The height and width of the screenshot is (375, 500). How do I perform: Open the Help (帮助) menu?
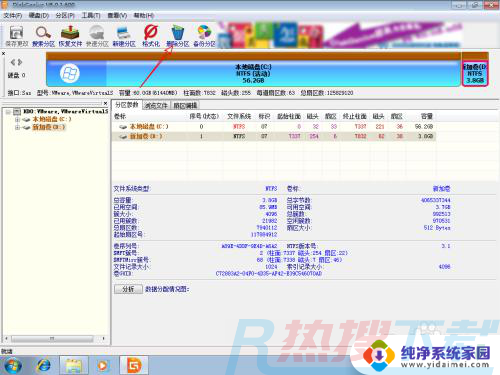pyautogui.click(x=144, y=15)
